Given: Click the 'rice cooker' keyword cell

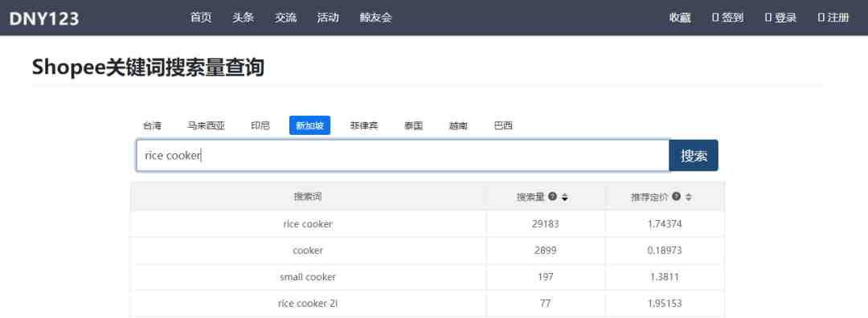Looking at the screenshot, I should click(x=308, y=224).
